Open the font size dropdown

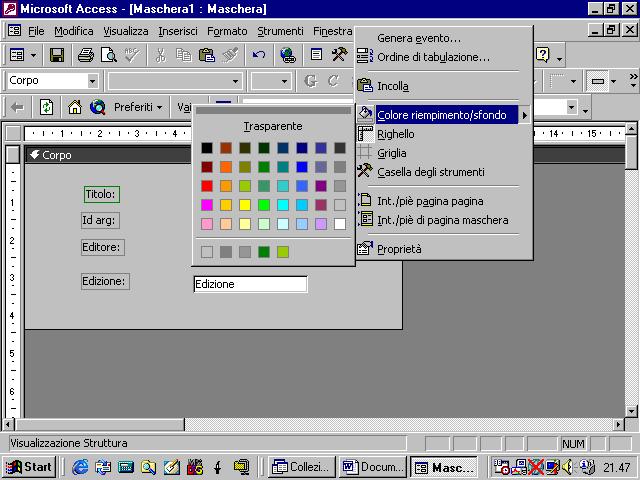(x=284, y=81)
